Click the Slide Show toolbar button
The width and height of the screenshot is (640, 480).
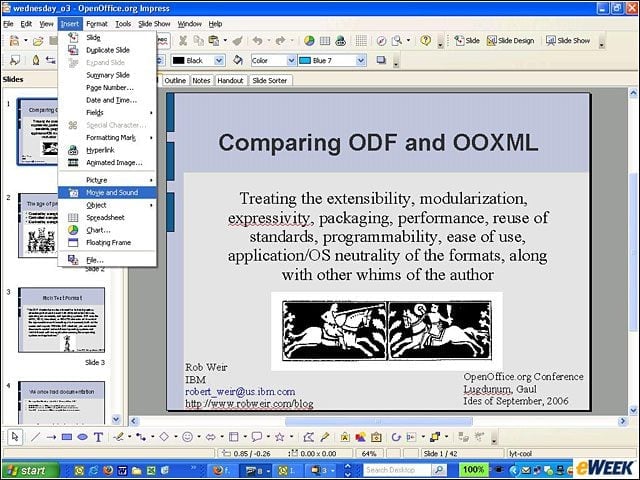(x=568, y=40)
